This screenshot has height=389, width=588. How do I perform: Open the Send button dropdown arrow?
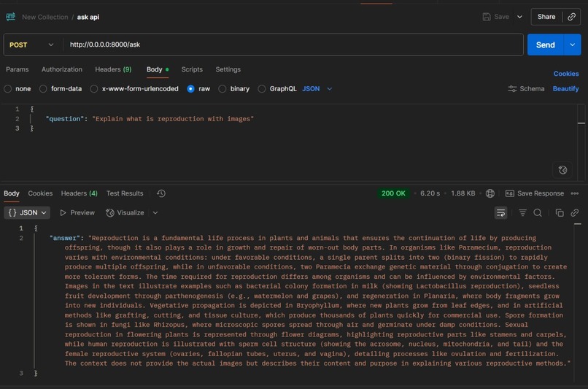point(572,45)
